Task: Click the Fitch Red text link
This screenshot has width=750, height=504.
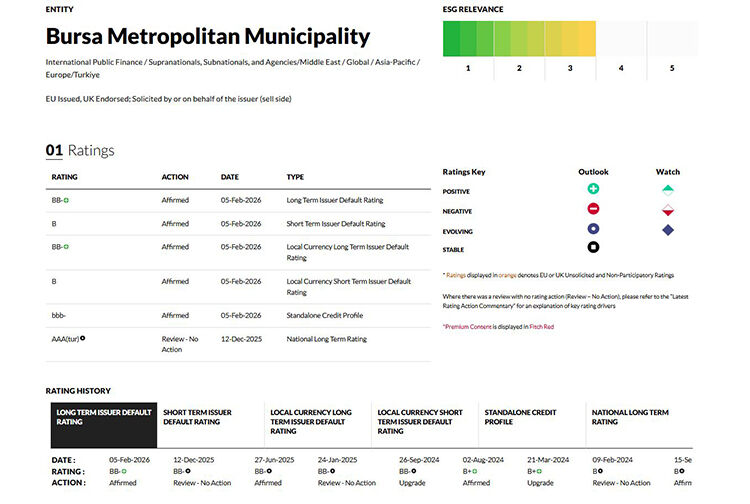Action: coord(541,327)
